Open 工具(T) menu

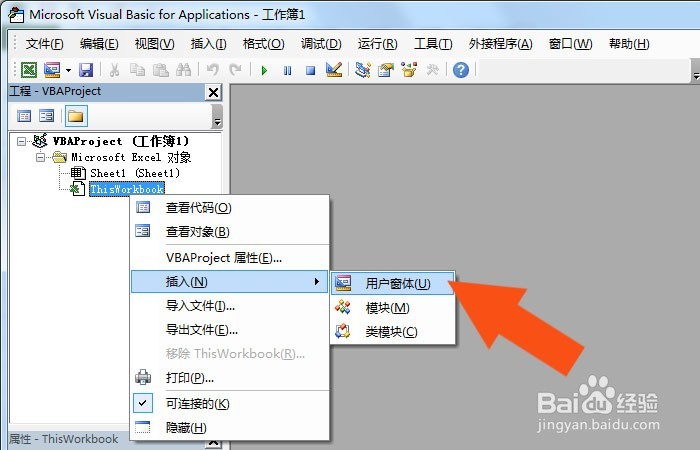(433, 44)
